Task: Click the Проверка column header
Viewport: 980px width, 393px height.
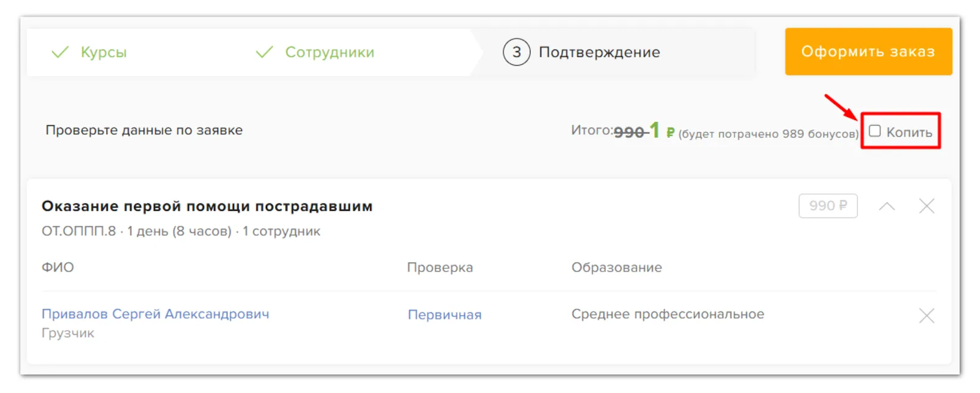Action: (x=440, y=267)
